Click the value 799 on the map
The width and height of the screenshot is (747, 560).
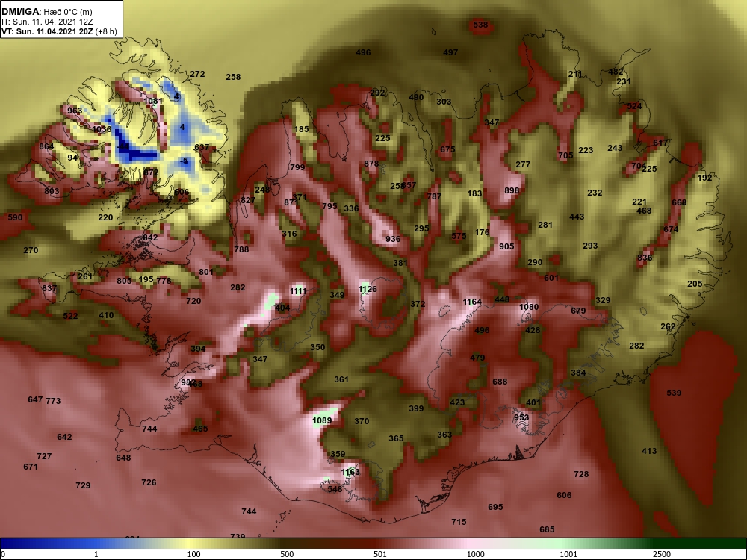[297, 167]
